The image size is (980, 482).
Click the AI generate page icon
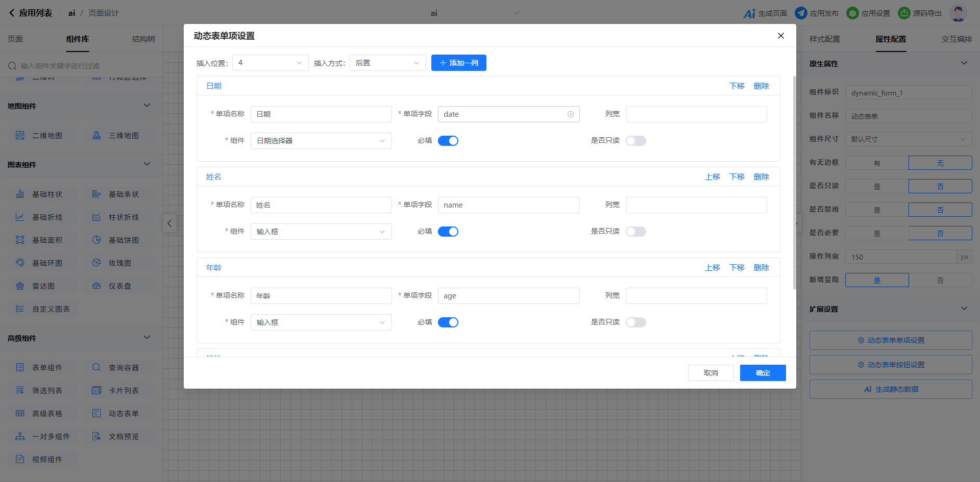[x=749, y=13]
